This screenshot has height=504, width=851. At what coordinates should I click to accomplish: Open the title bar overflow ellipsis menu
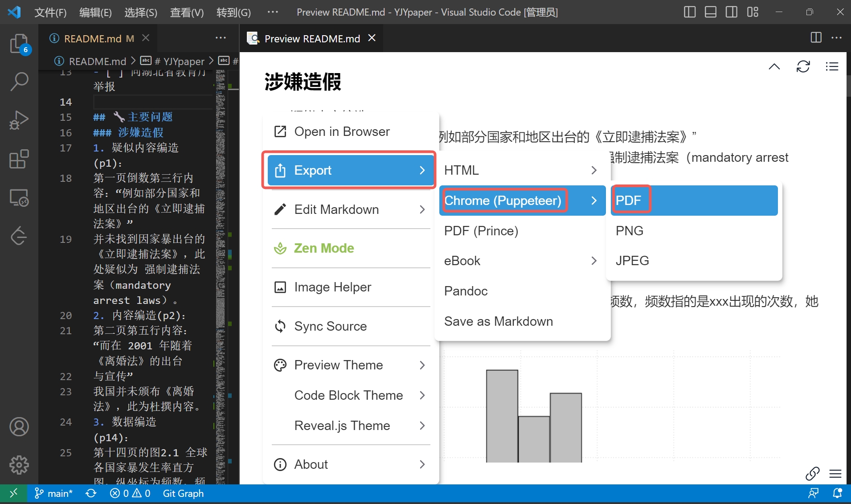(273, 12)
